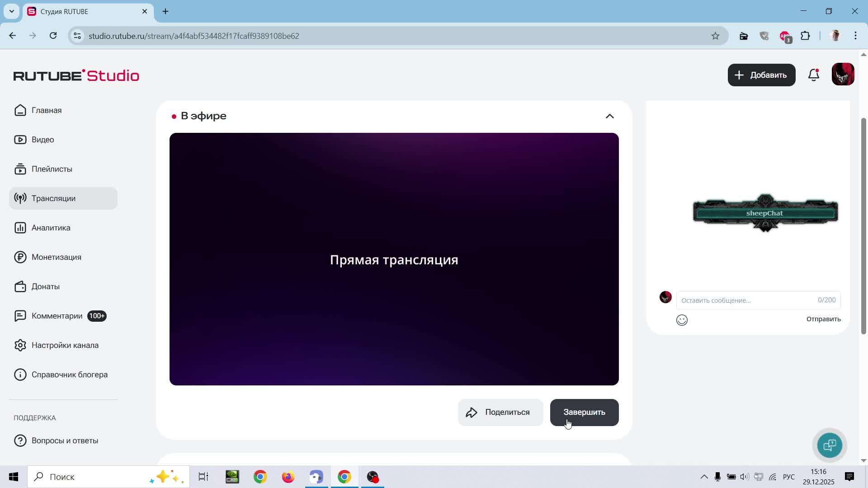
Task: Click the Добавить button
Action: 761,75
